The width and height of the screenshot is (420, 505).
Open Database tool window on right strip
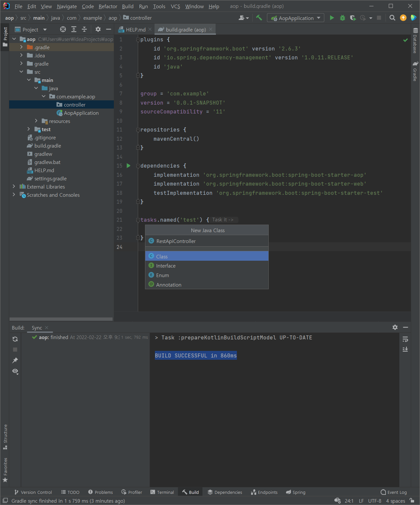tap(415, 41)
